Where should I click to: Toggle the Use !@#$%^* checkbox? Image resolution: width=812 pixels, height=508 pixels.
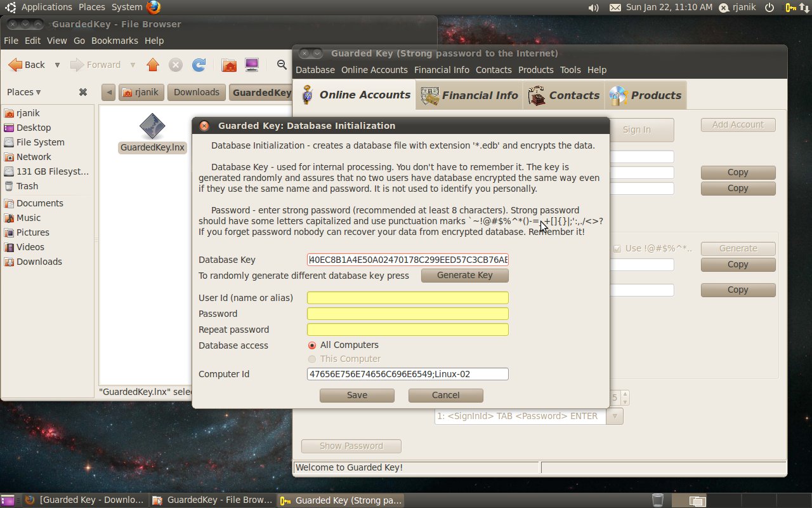pyautogui.click(x=618, y=248)
